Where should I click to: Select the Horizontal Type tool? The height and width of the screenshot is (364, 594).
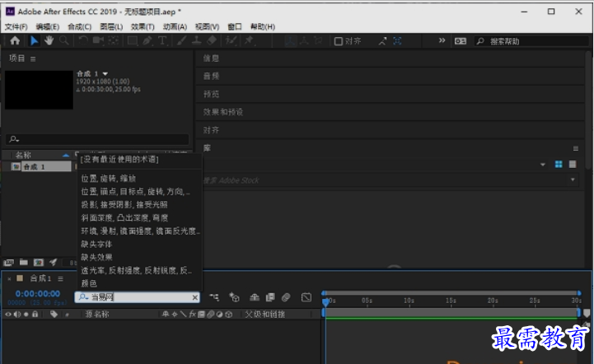point(162,40)
